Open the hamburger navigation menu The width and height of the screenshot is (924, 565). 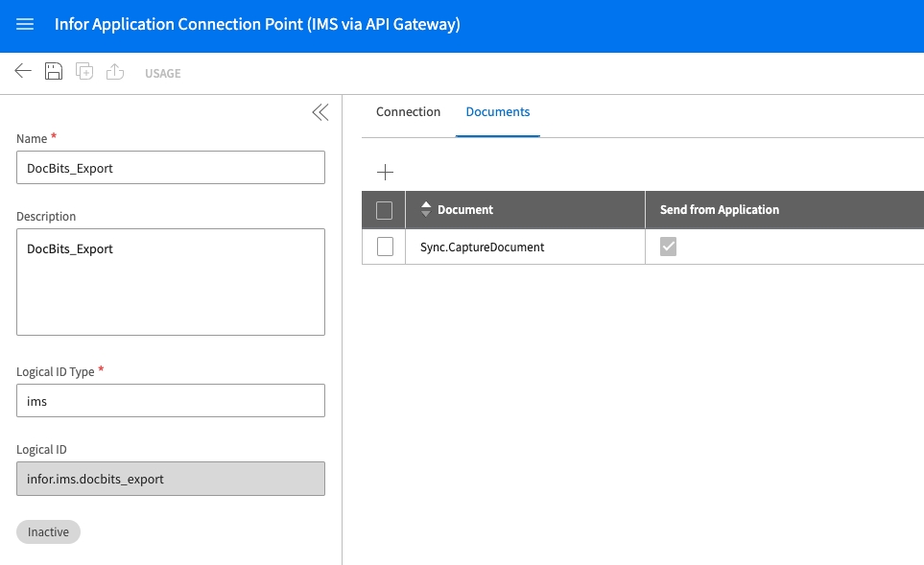point(25,25)
